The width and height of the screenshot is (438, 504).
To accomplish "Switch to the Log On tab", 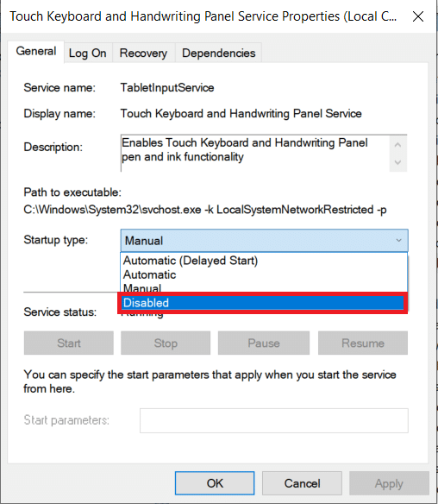I will click(x=88, y=53).
